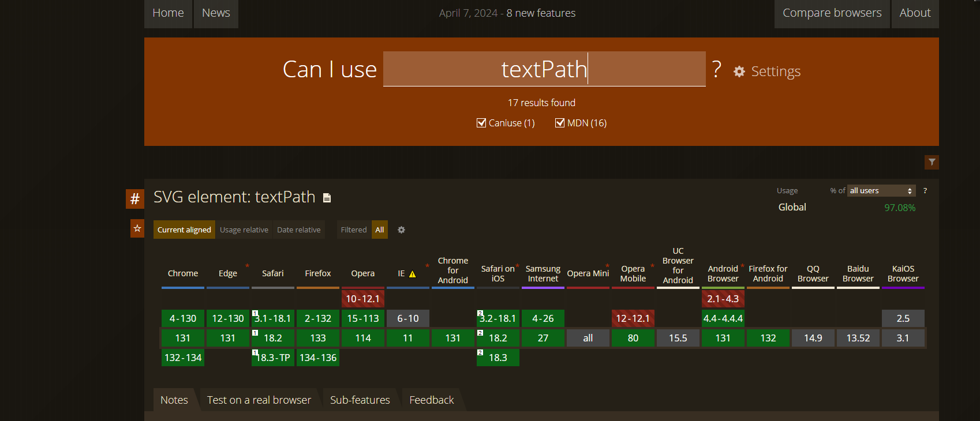Click the Opera column header

363,273
